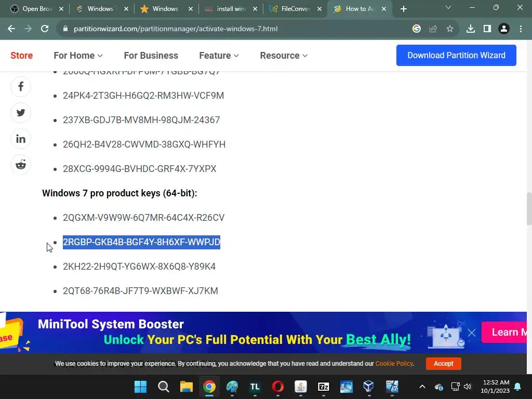The width and height of the screenshot is (532, 399).
Task: Expand the Feature menu
Action: coord(219,56)
